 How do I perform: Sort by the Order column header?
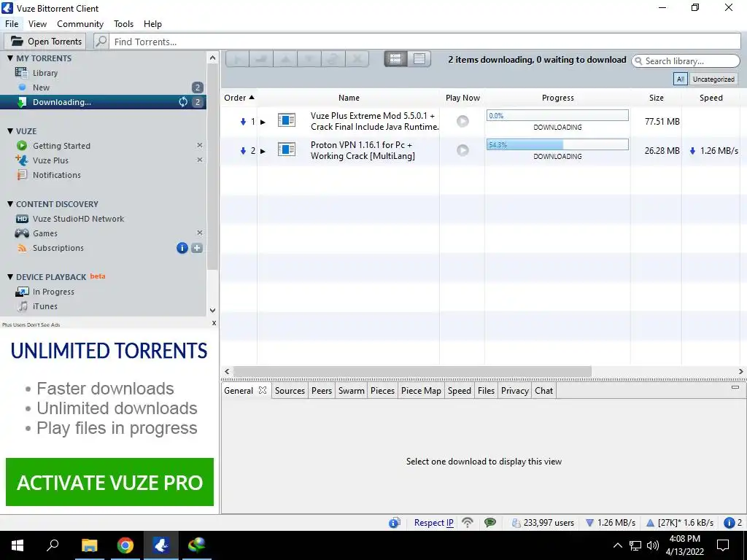click(x=239, y=98)
